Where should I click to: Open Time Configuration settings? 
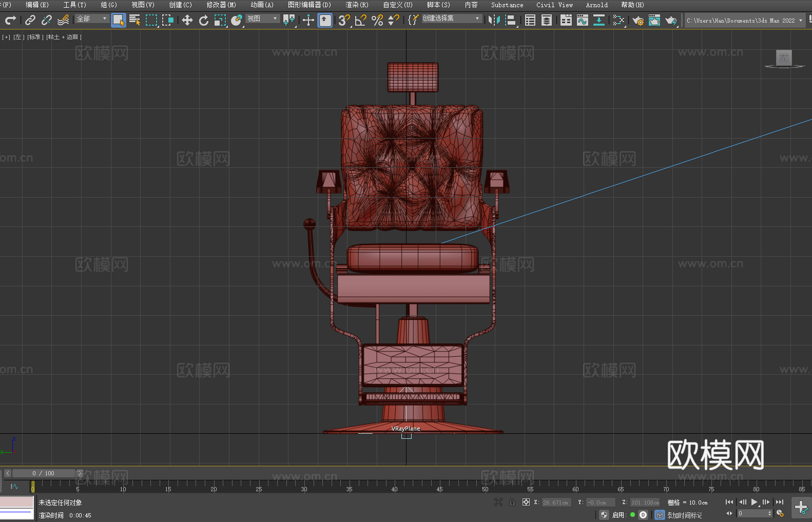[780, 513]
